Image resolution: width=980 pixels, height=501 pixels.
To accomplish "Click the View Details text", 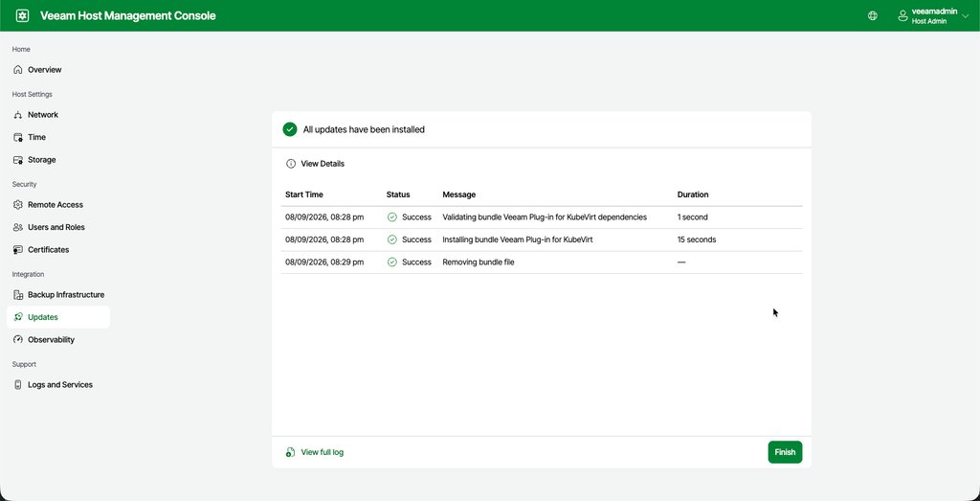I will (323, 164).
